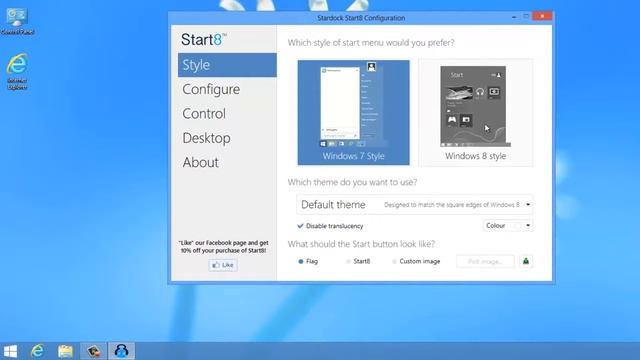The width and height of the screenshot is (640, 360).
Task: Close the Start8 Configuration window
Action: [542, 16]
